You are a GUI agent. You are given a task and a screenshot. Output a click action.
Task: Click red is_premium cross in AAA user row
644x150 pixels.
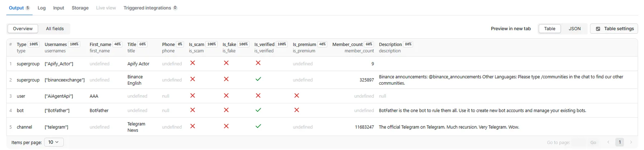tap(297, 95)
